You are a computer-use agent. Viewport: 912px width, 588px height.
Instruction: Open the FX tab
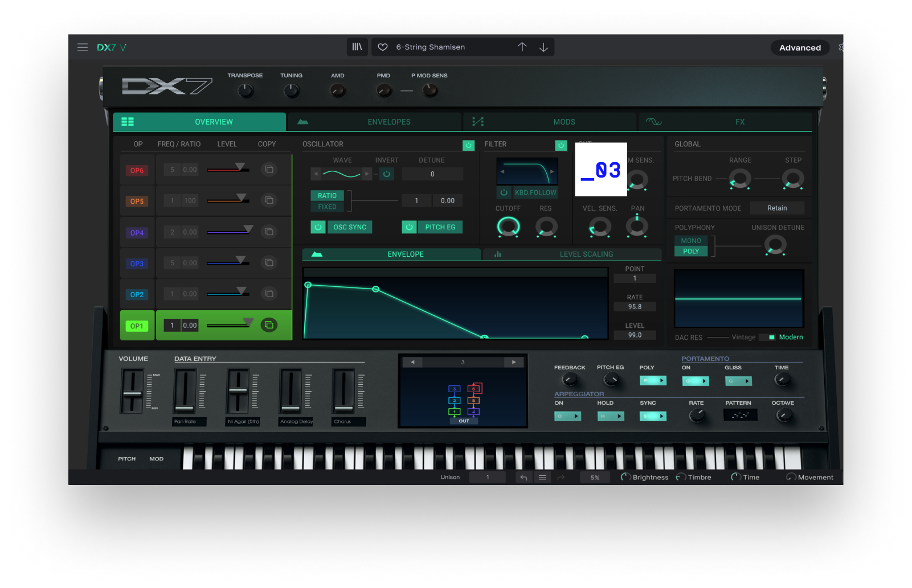pyautogui.click(x=725, y=122)
